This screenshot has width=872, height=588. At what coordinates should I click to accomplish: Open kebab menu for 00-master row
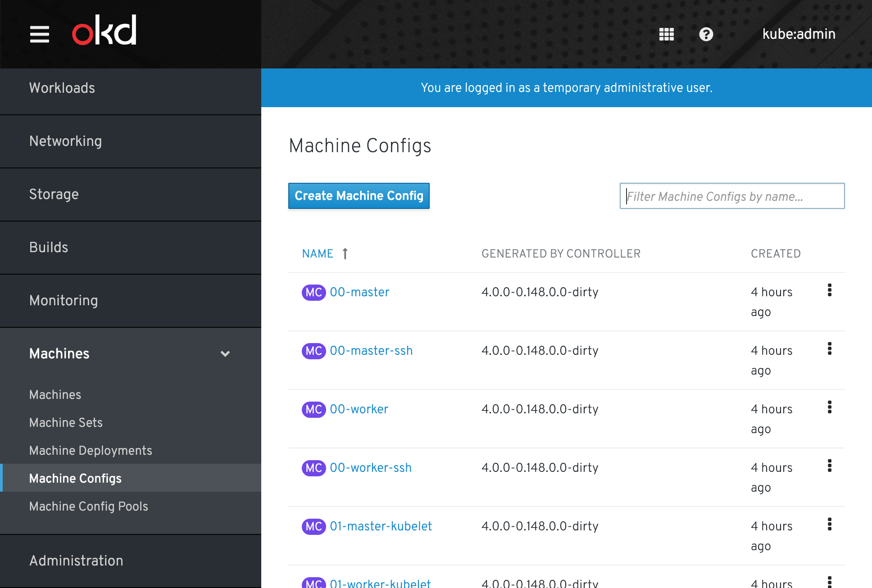coord(829,290)
